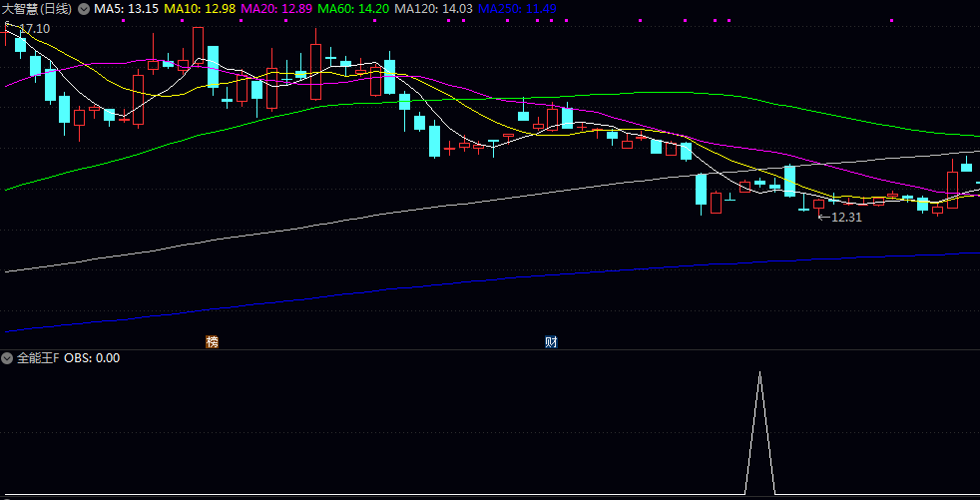Select the MA5 moving average label
The height and width of the screenshot is (500, 980).
tap(126, 9)
